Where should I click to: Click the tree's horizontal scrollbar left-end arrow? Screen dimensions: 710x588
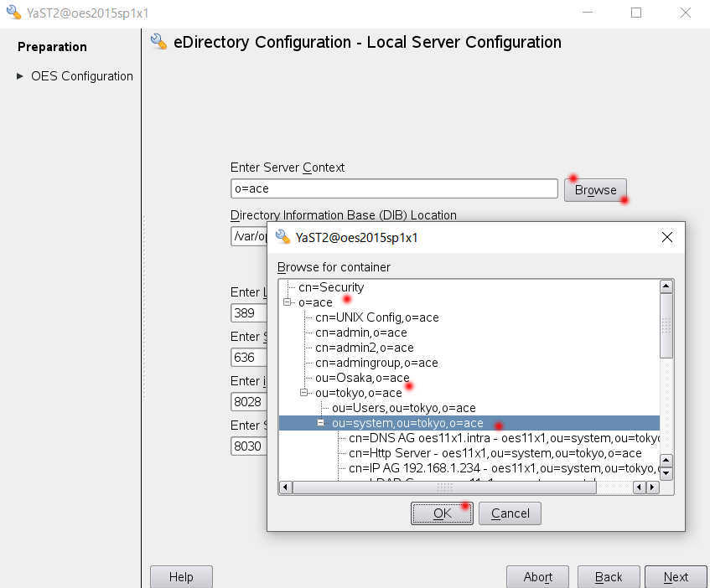pyautogui.click(x=285, y=487)
